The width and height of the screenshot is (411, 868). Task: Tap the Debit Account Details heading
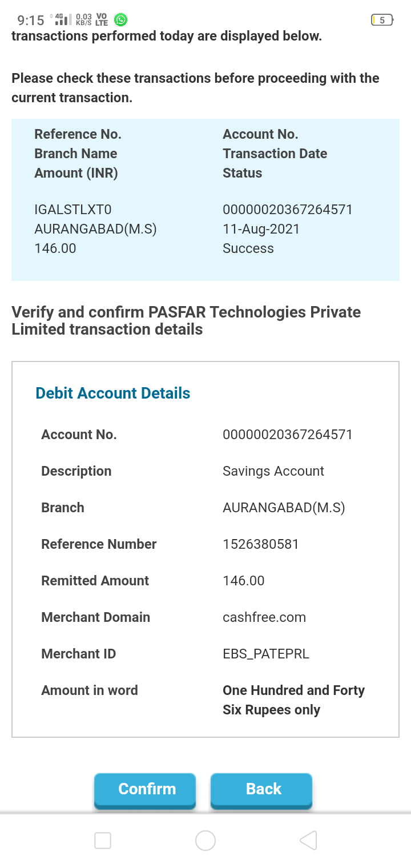pyautogui.click(x=112, y=393)
